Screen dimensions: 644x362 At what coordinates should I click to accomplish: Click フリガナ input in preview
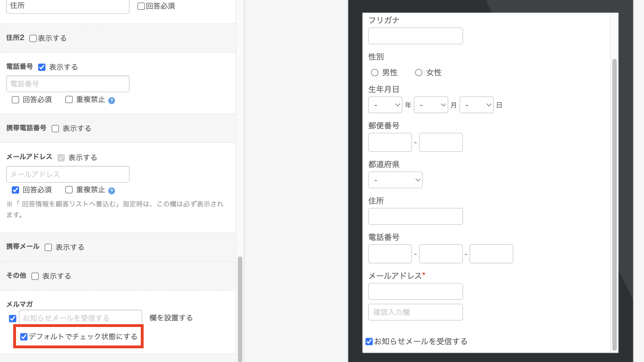pyautogui.click(x=415, y=36)
